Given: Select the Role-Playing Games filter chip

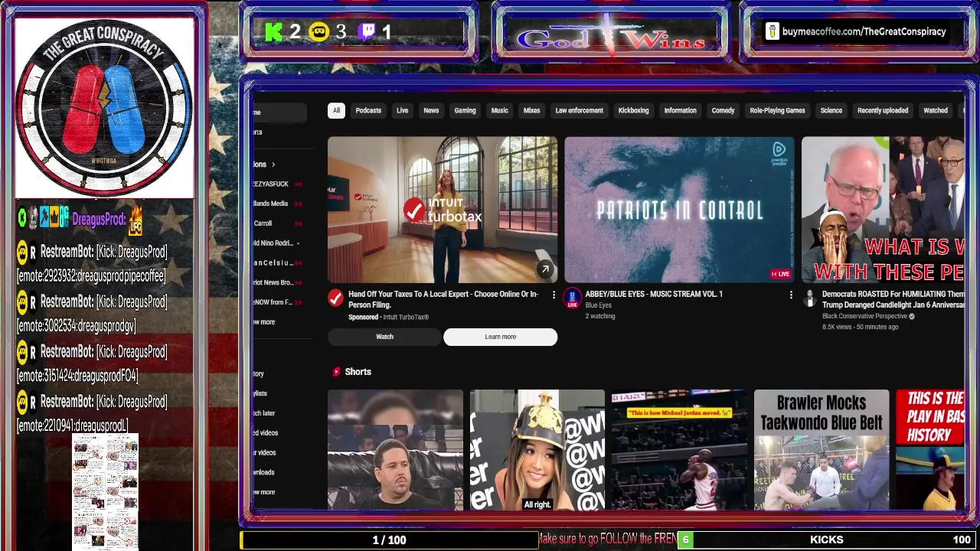Looking at the screenshot, I should point(777,110).
